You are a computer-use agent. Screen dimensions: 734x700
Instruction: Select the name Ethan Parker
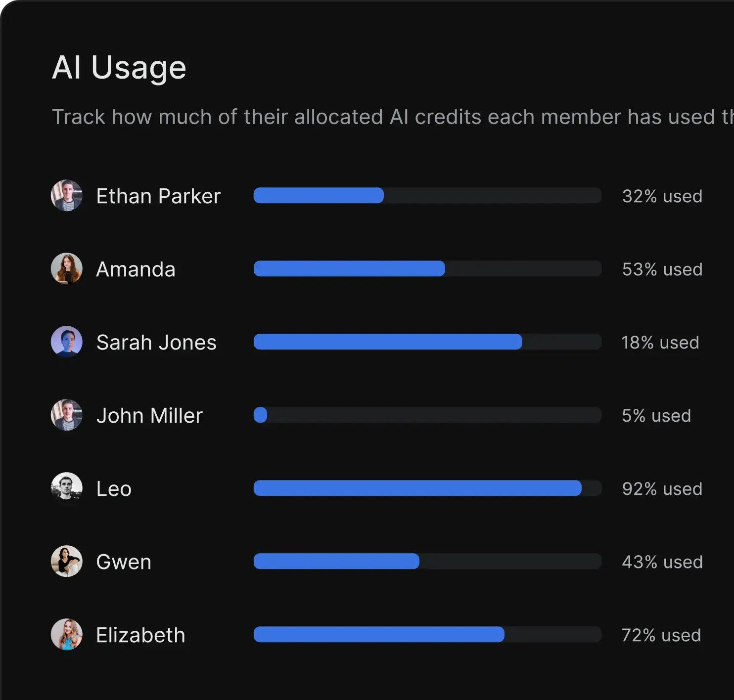coord(158,196)
